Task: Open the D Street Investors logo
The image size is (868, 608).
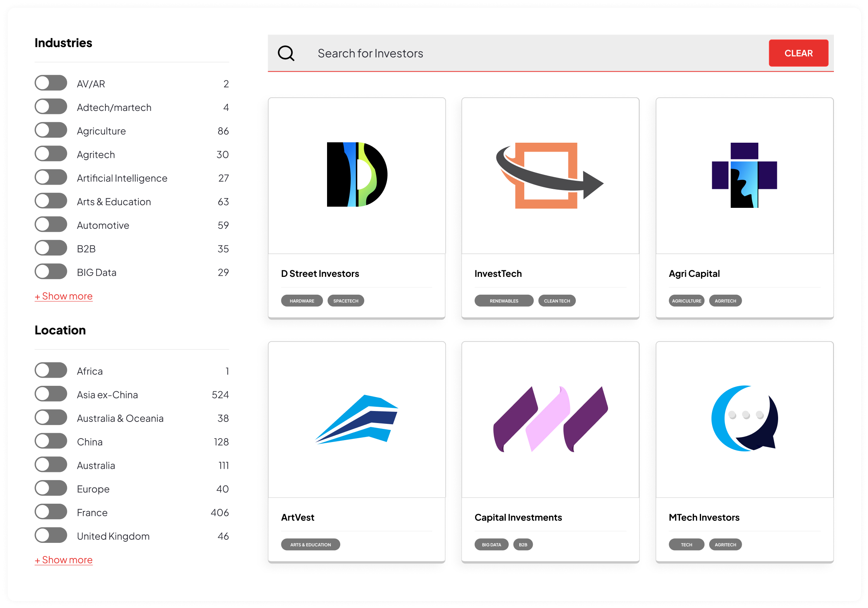Action: point(357,174)
